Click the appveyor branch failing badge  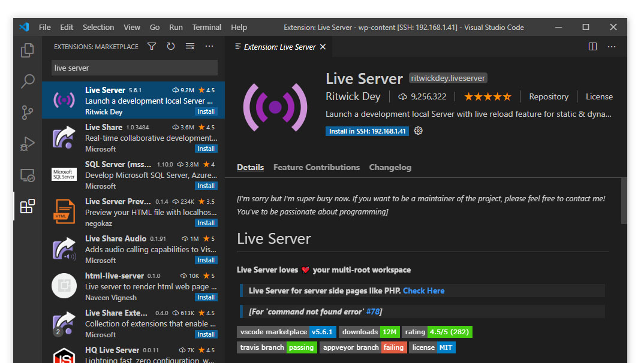(363, 347)
